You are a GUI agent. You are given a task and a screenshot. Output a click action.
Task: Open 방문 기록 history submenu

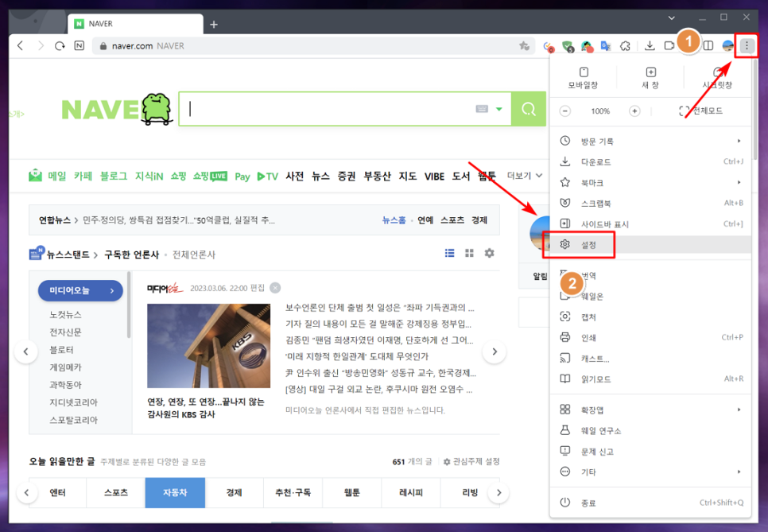coord(650,141)
